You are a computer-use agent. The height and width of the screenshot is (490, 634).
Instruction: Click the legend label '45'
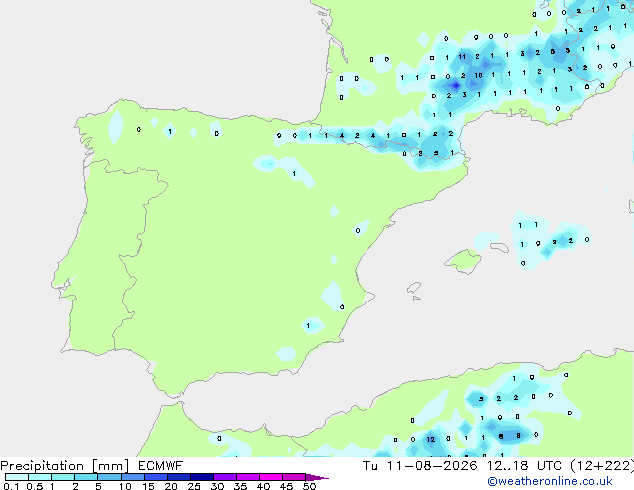coord(286,486)
